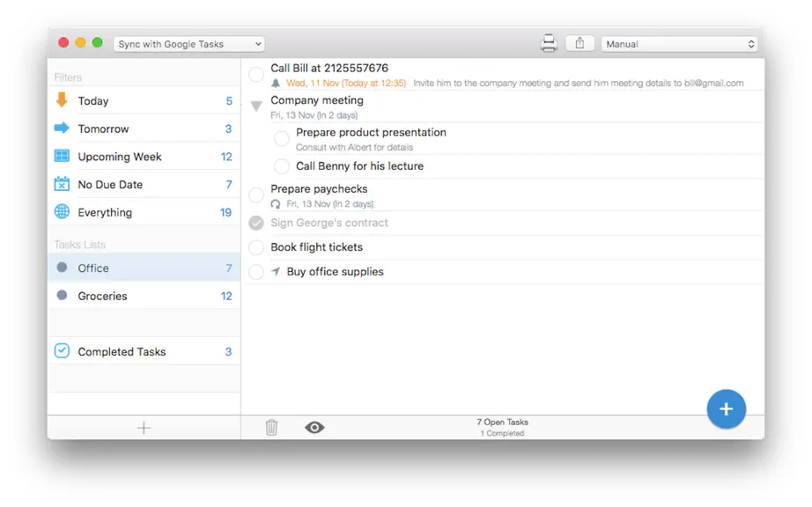Viewport: 812px width, 507px height.
Task: Open the Groceries tasks list
Action: (144, 296)
